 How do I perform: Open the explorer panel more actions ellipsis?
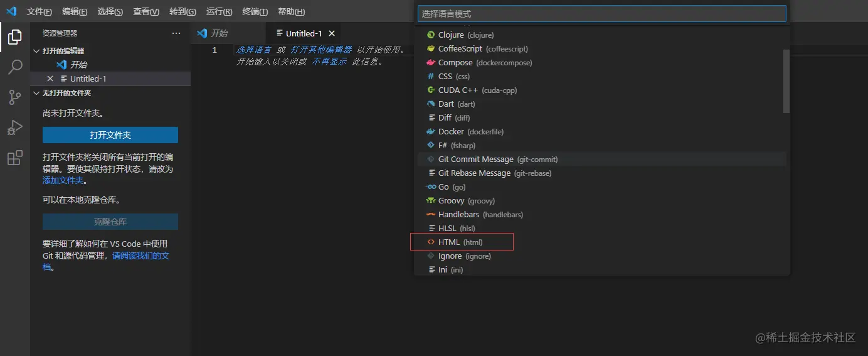point(176,33)
